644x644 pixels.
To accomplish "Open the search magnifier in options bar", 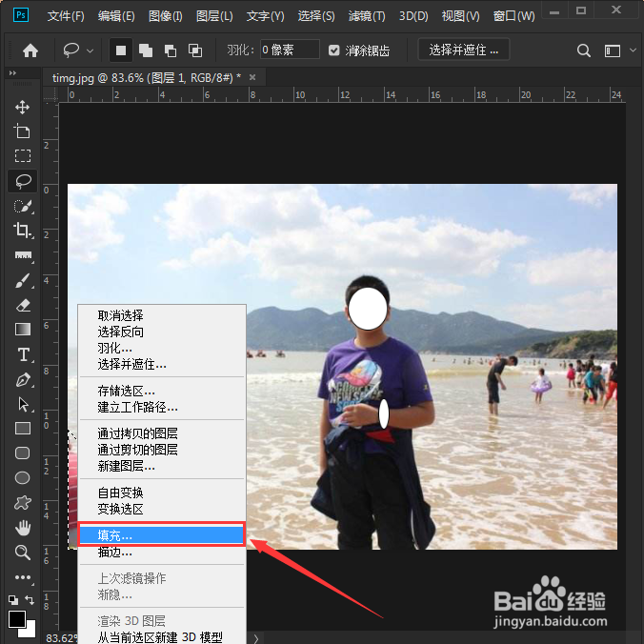I will coord(583,50).
